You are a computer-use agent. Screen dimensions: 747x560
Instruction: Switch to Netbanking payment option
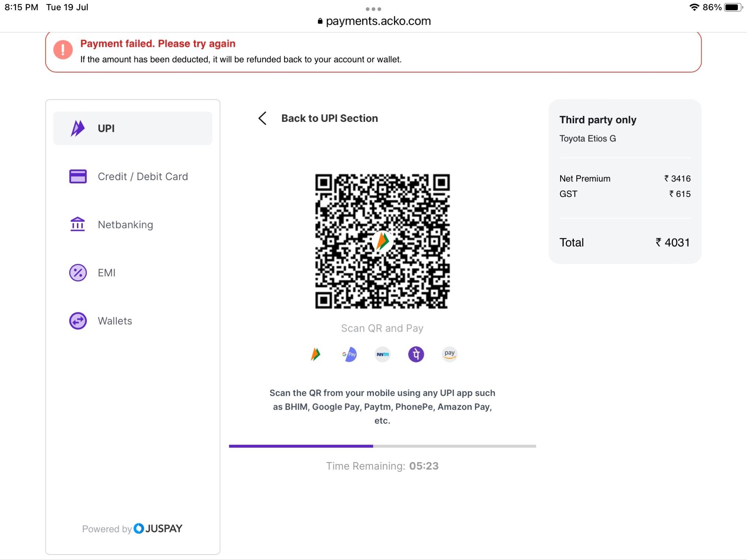coord(125,225)
